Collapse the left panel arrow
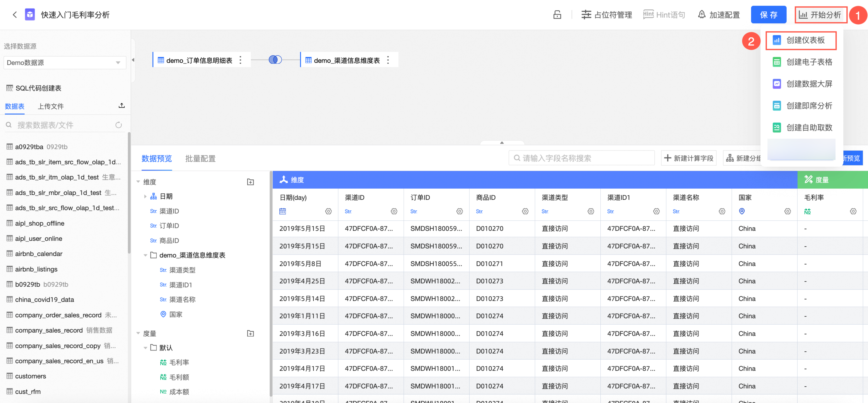 [133, 60]
